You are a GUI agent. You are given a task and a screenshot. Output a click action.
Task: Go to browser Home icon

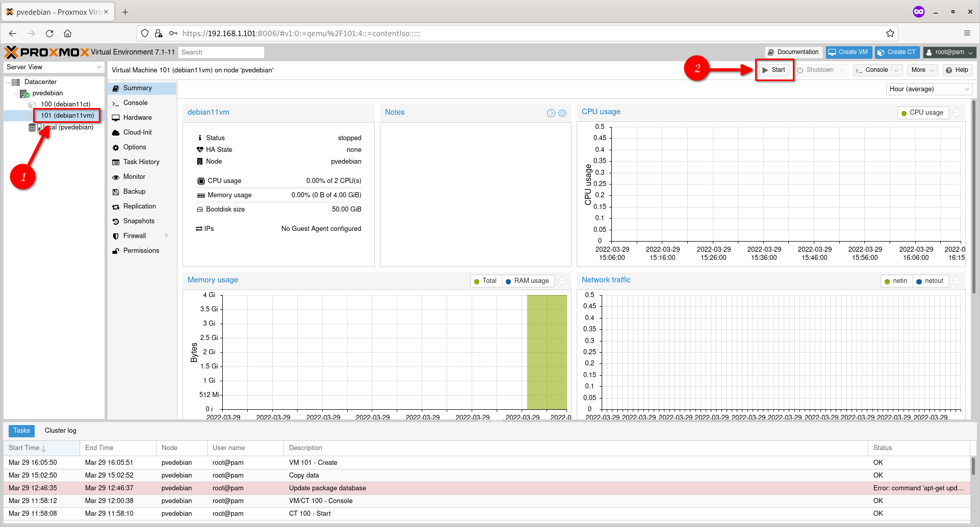point(67,34)
